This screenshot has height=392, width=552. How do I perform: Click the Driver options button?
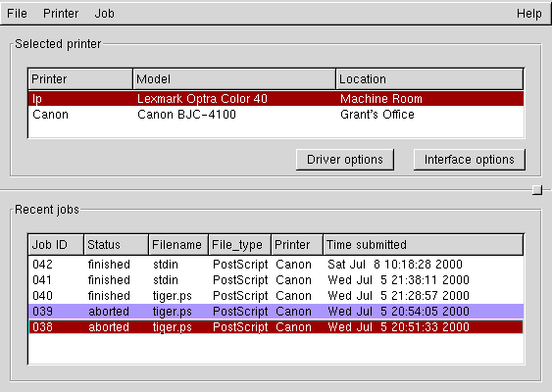[345, 160]
